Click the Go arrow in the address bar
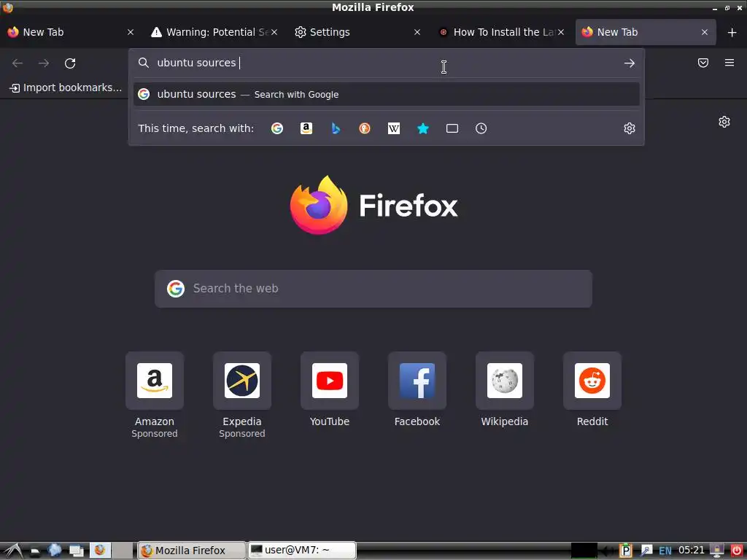 [x=630, y=63]
